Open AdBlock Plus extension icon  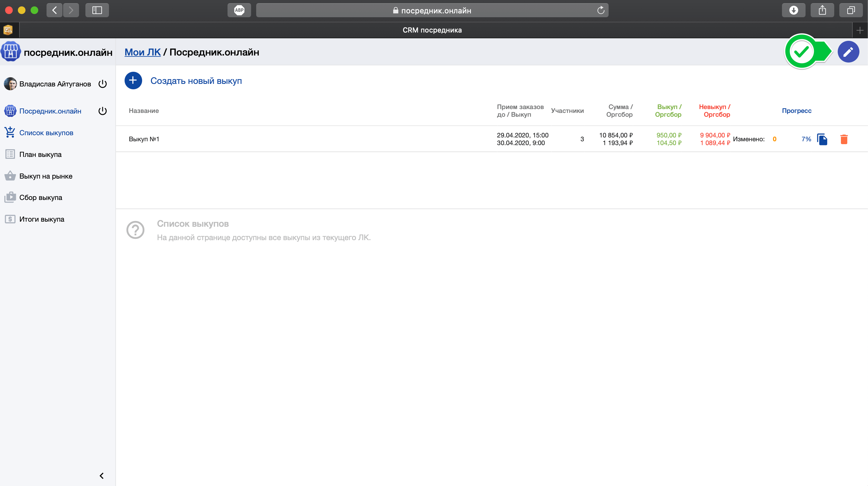pyautogui.click(x=239, y=11)
